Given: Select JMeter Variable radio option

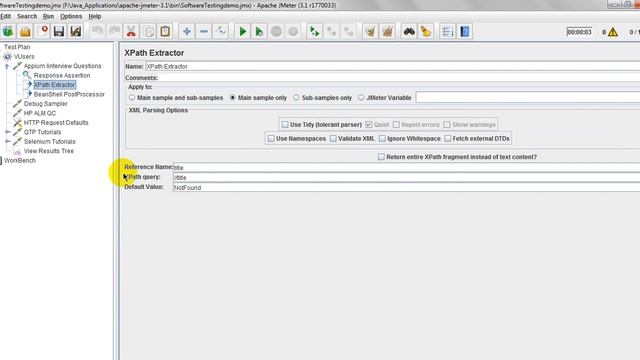Looking at the screenshot, I should point(361,98).
